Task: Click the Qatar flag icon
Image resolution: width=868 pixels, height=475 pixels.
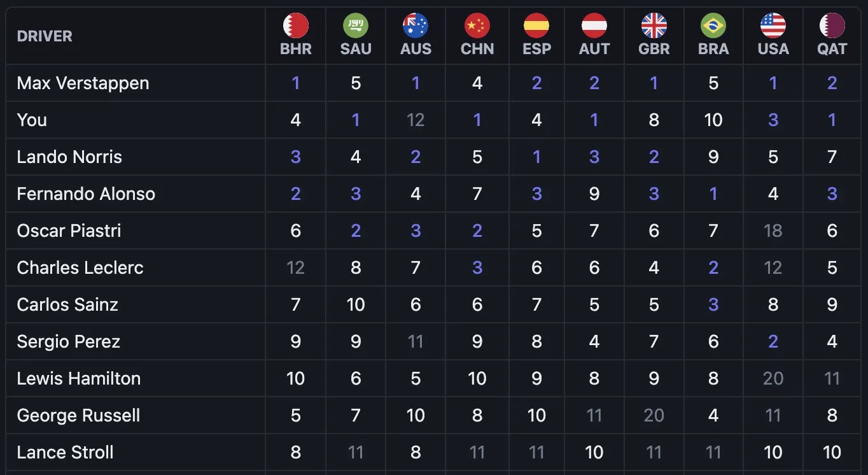Action: (x=832, y=26)
